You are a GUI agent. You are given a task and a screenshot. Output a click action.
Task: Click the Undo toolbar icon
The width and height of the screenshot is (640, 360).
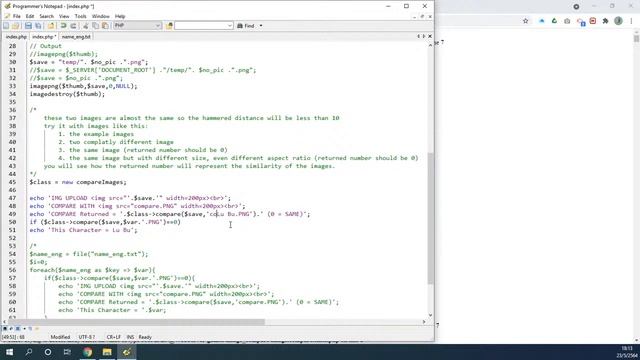[63, 26]
